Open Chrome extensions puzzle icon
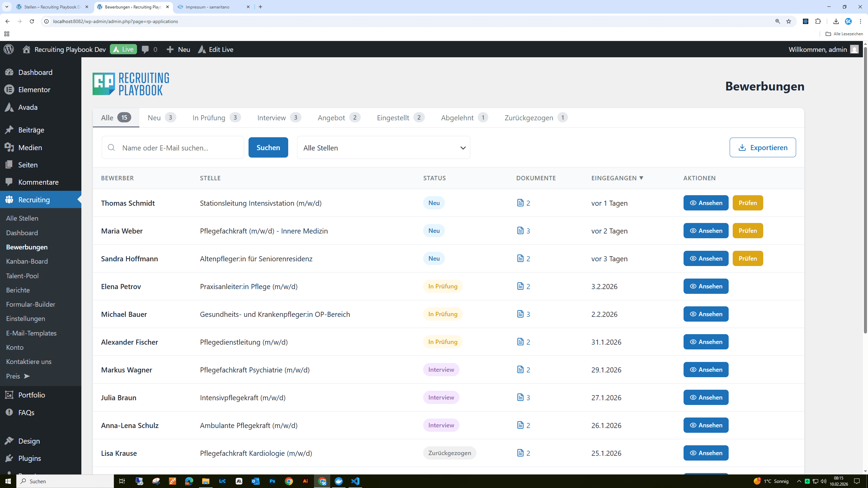This screenshot has width=868, height=488. [x=818, y=21]
